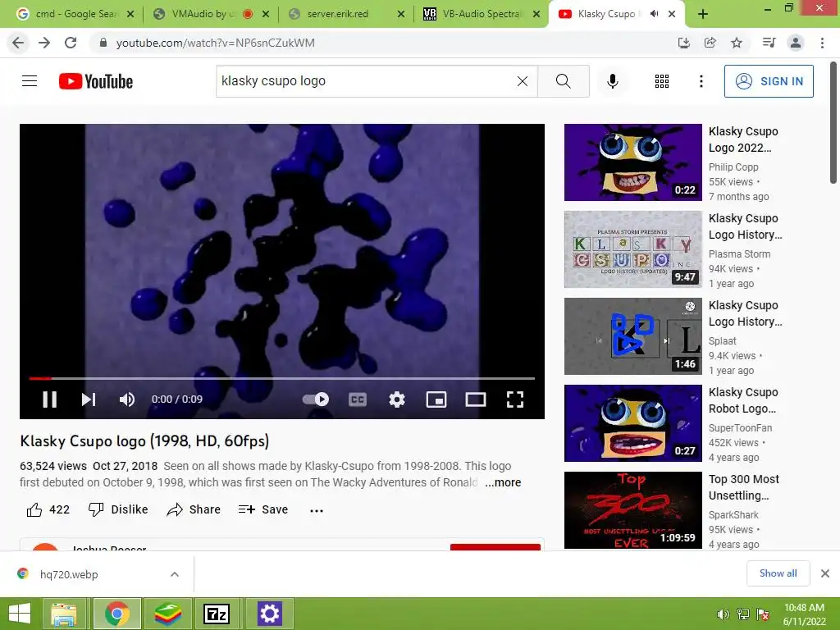This screenshot has width=840, height=630.
Task: Open Chrome three-dot menu
Action: pyautogui.click(x=822, y=43)
